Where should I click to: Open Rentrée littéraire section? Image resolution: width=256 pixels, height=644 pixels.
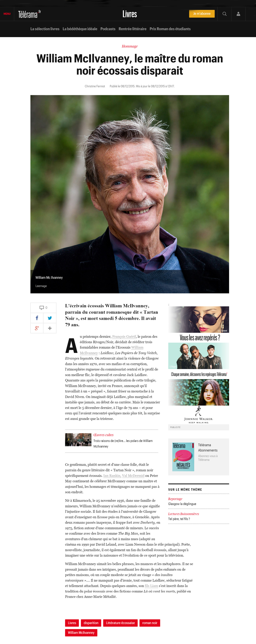[132, 29]
